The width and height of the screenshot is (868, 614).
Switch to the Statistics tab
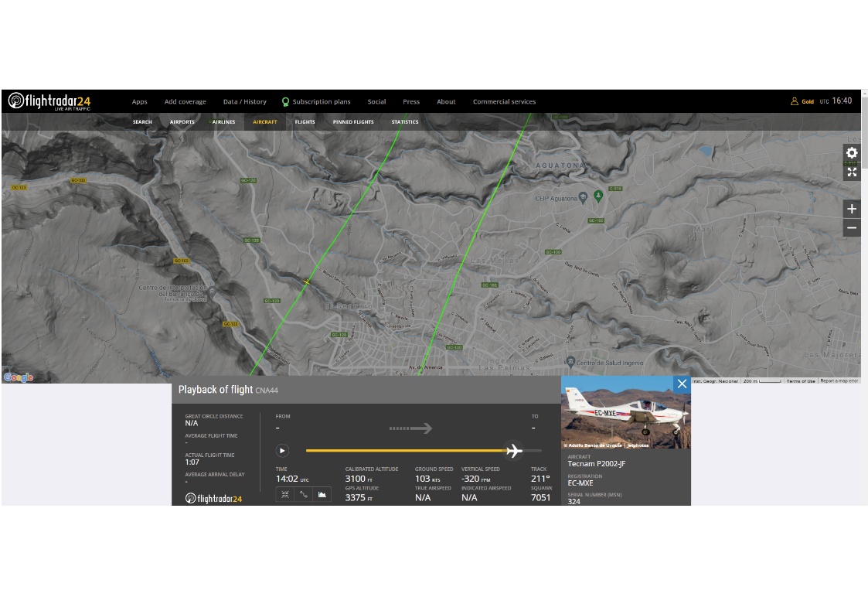405,122
